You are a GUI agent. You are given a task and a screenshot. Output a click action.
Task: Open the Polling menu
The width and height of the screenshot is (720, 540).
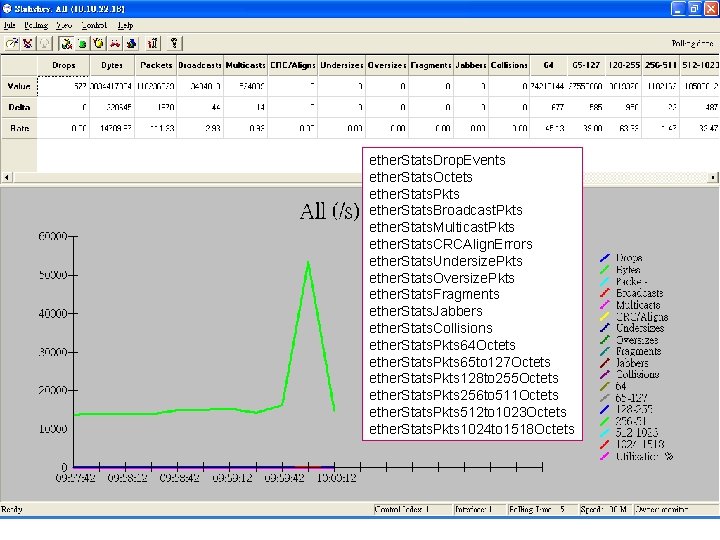[36, 25]
